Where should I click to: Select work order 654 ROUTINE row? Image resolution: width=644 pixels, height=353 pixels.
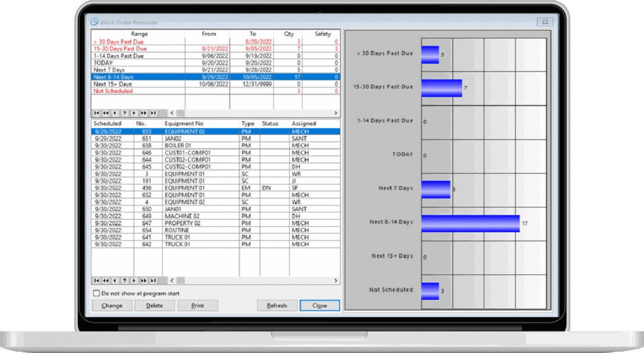point(216,230)
